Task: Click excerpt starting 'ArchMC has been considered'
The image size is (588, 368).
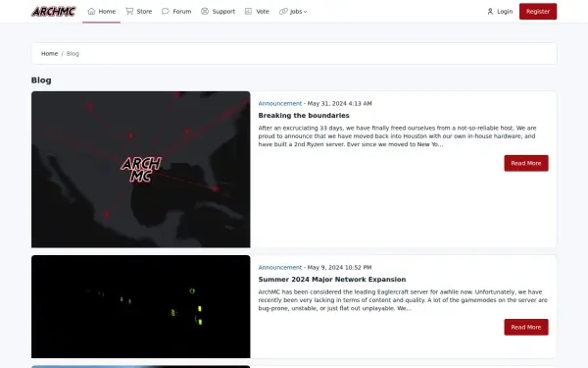Action: click(x=403, y=300)
